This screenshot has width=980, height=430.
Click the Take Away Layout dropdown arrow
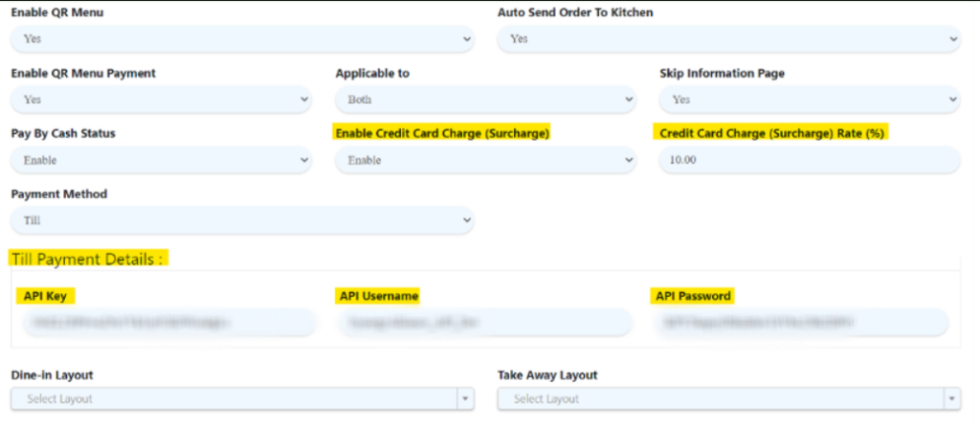[x=951, y=398]
